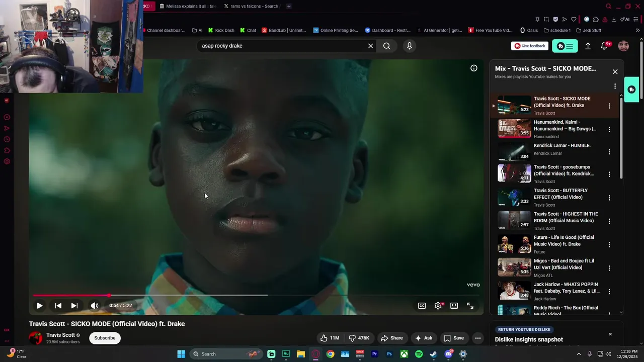Add page to Opera pinboard heart

pos(573,19)
